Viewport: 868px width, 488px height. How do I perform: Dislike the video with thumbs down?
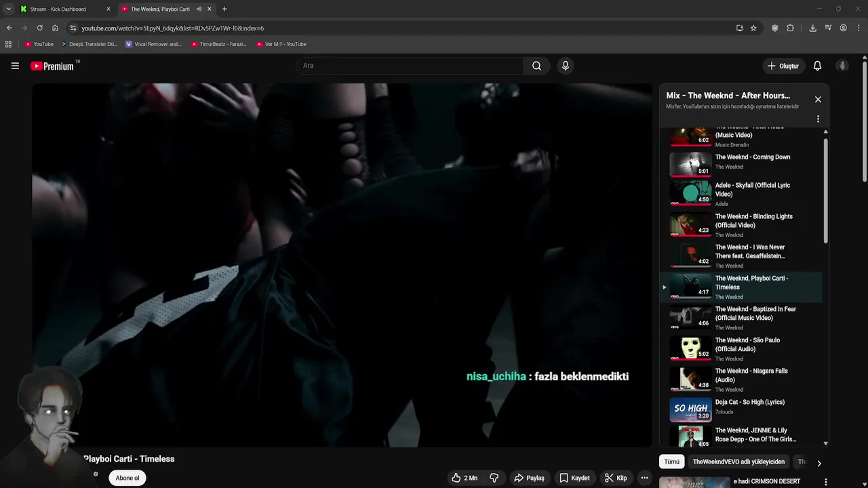494,478
